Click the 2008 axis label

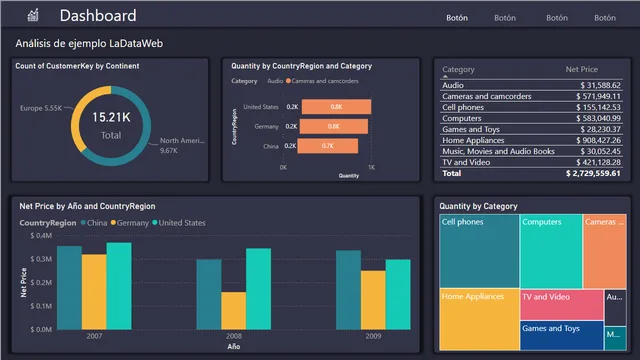(234, 336)
